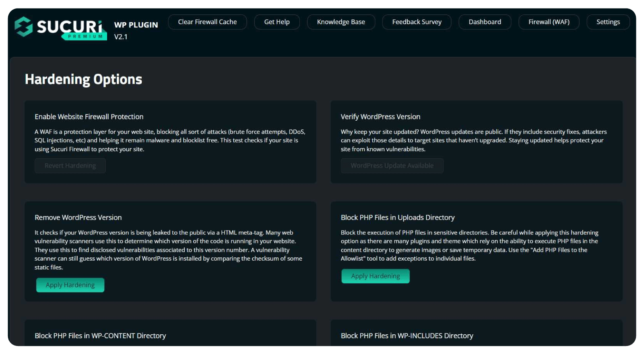The height and width of the screenshot is (354, 644).
Task: Select the Verify WordPress Version title
Action: coord(380,117)
